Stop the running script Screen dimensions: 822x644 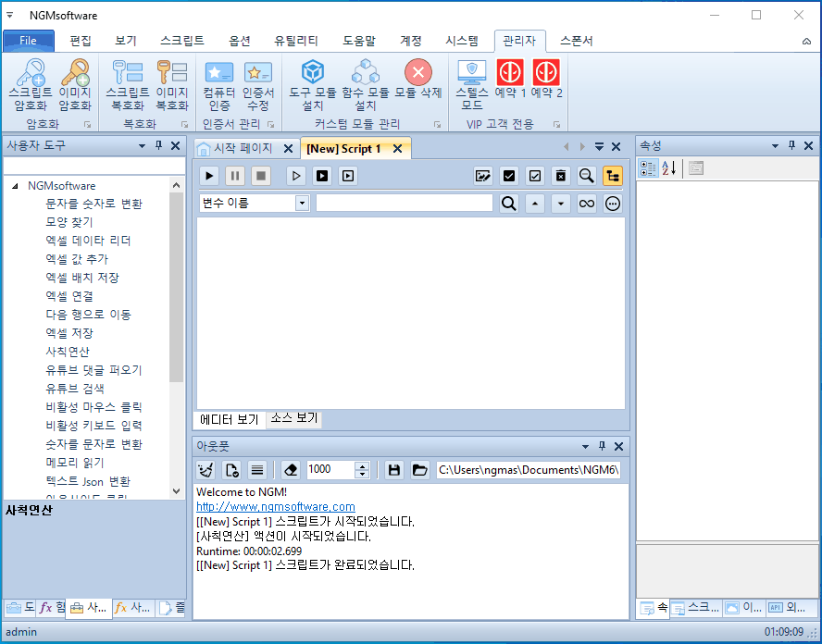point(260,176)
